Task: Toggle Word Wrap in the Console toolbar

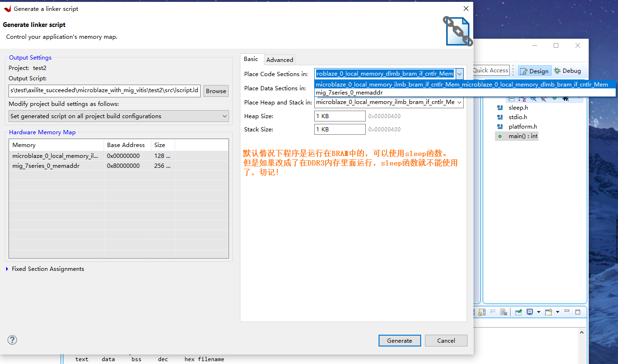Action: 494,312
